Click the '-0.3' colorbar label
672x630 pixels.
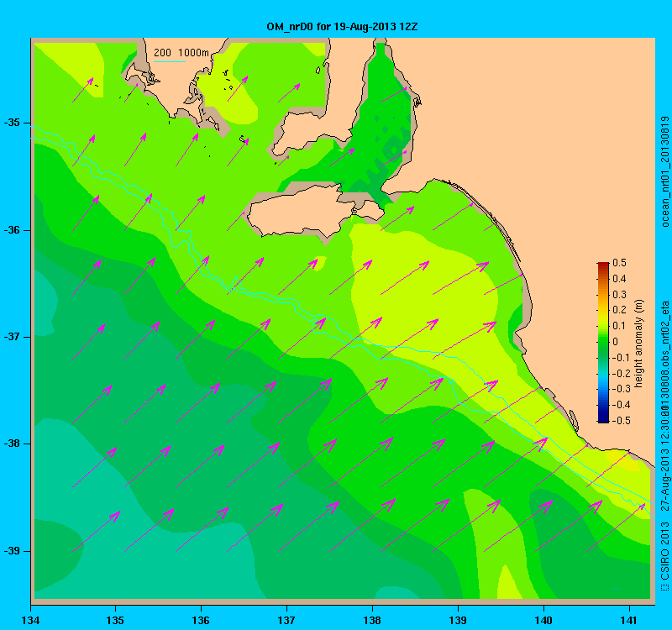click(621, 389)
